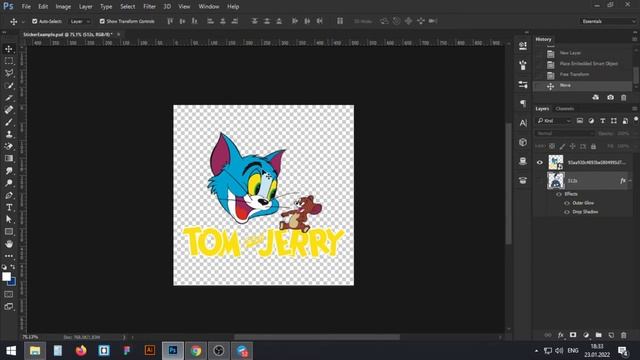
Task: Click the background color swatch
Action: coord(13,282)
